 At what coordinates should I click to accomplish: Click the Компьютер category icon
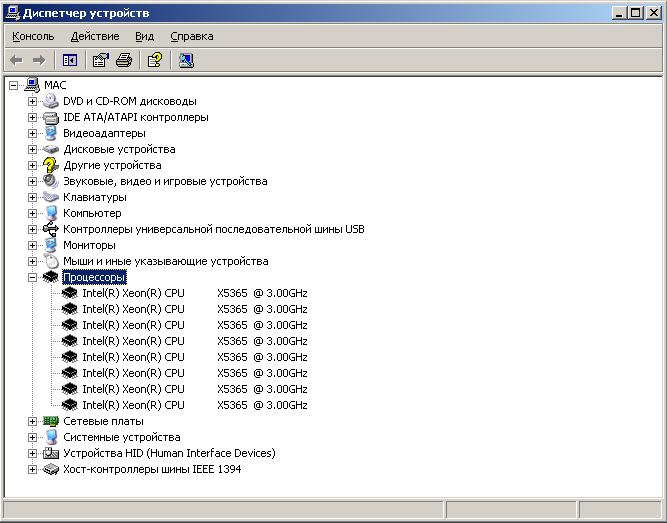[51, 213]
